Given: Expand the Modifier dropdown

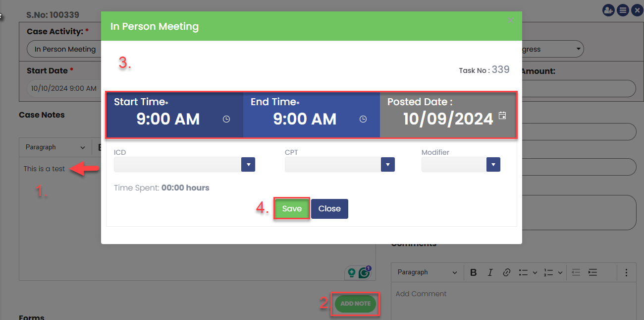Looking at the screenshot, I should 493,165.
